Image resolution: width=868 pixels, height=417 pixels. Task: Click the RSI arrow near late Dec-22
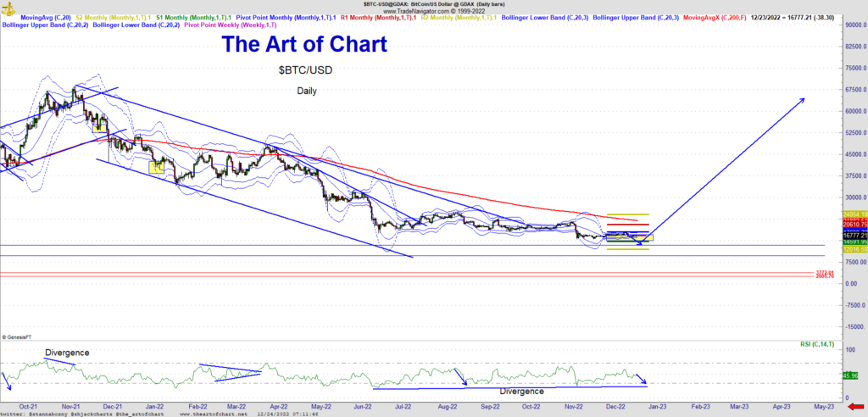(x=643, y=379)
